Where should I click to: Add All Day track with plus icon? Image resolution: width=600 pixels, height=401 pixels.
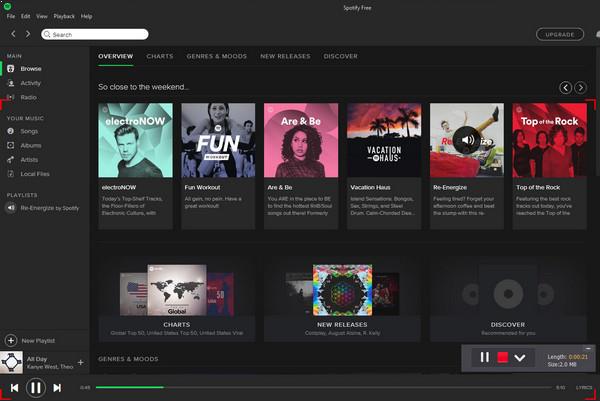click(80, 362)
